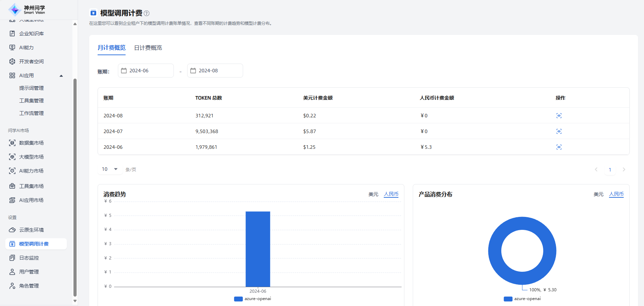The height and width of the screenshot is (306, 644).
Task: View details for billing period 2024-08
Action: (x=559, y=116)
